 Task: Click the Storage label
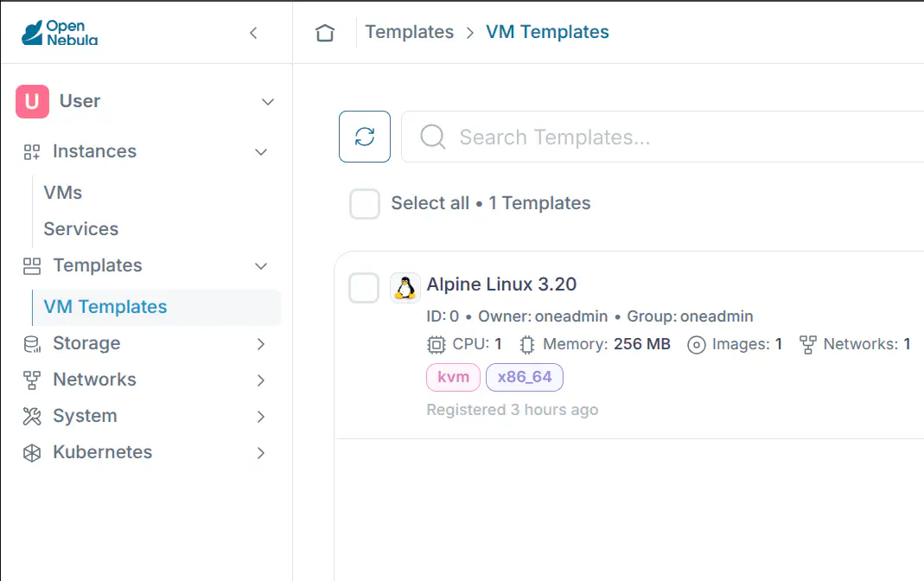(x=86, y=343)
